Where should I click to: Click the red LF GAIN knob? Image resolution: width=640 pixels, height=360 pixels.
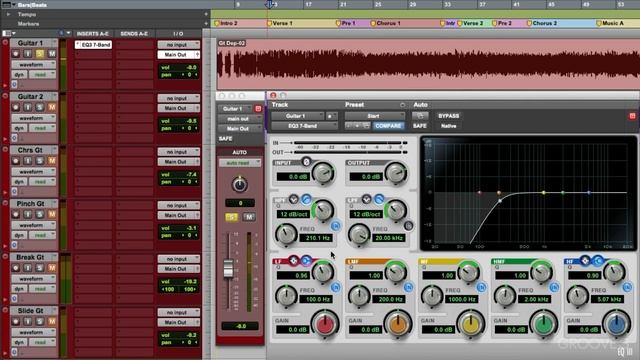pyautogui.click(x=324, y=324)
